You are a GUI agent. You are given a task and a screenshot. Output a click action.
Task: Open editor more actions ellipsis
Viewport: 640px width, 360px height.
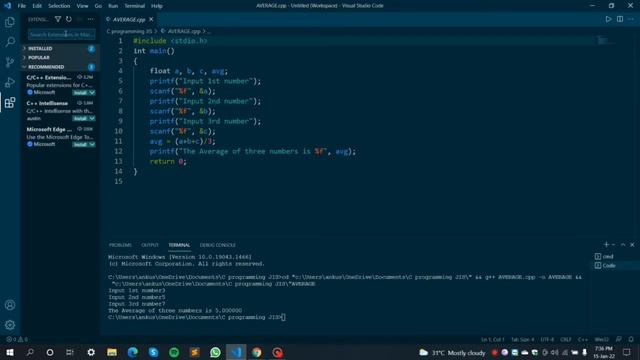pyautogui.click(x=631, y=19)
